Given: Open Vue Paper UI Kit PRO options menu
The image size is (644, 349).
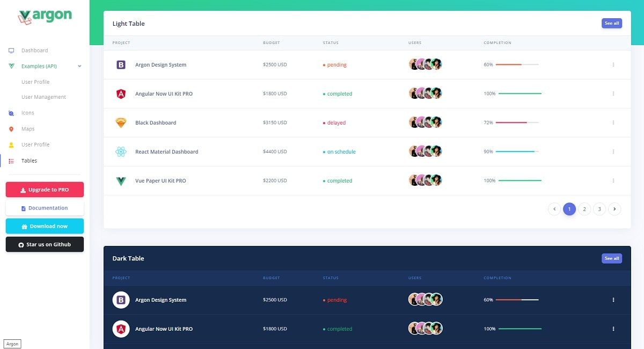Looking at the screenshot, I should (613, 181).
